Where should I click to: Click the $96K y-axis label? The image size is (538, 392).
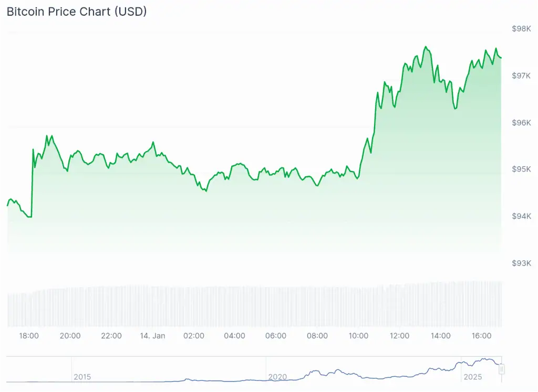click(x=521, y=122)
